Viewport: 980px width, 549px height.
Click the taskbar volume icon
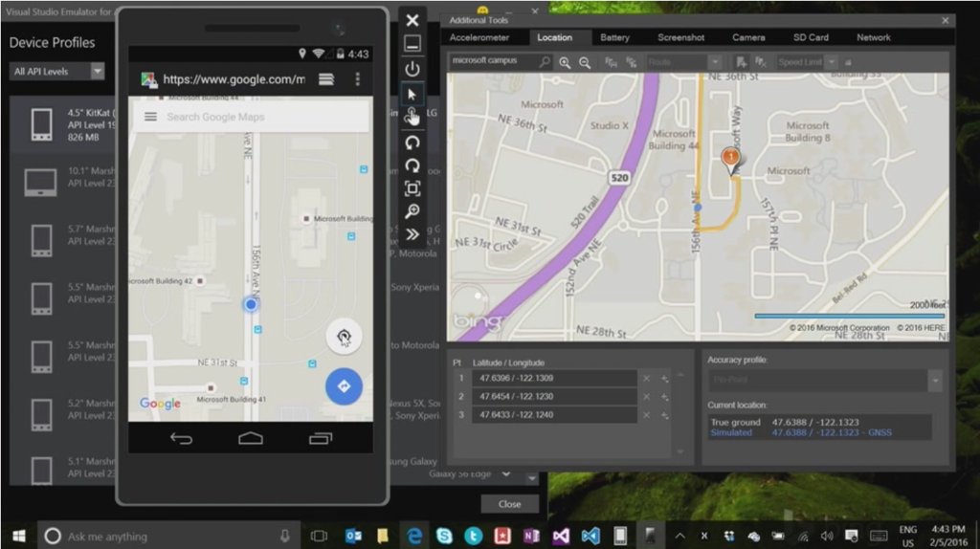pyautogui.click(x=827, y=536)
